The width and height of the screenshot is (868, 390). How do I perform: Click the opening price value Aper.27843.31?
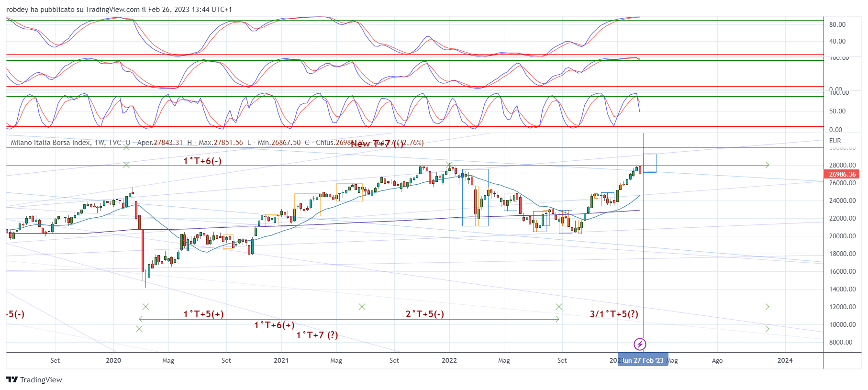tap(160, 143)
